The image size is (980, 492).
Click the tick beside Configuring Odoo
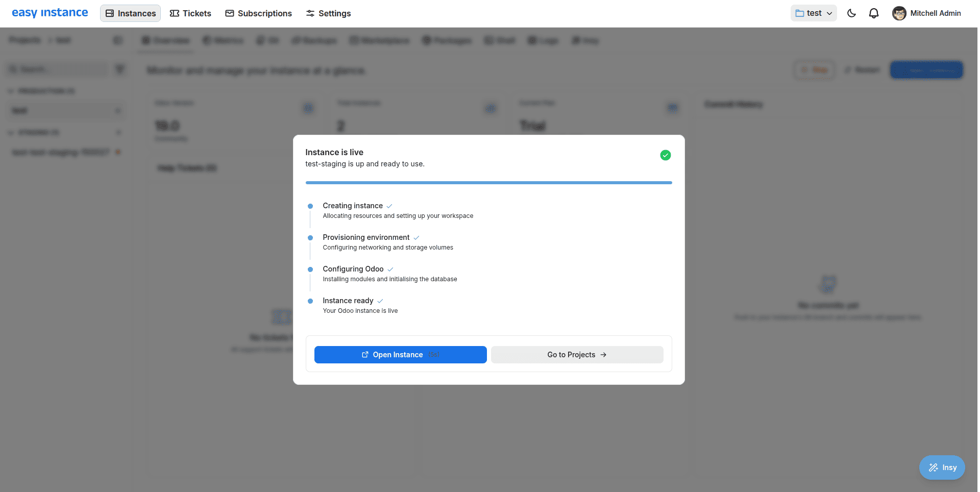point(390,269)
